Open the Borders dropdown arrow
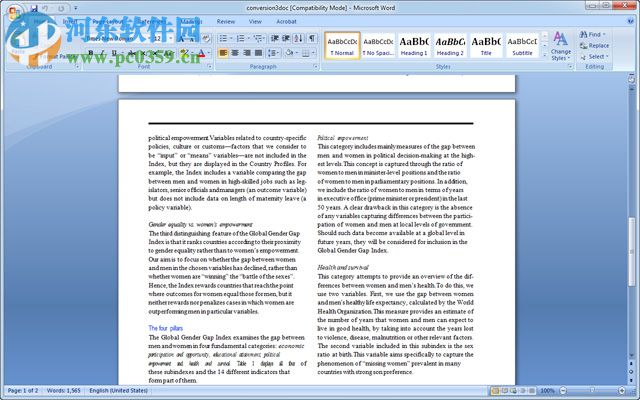The image size is (640, 400). (313, 53)
